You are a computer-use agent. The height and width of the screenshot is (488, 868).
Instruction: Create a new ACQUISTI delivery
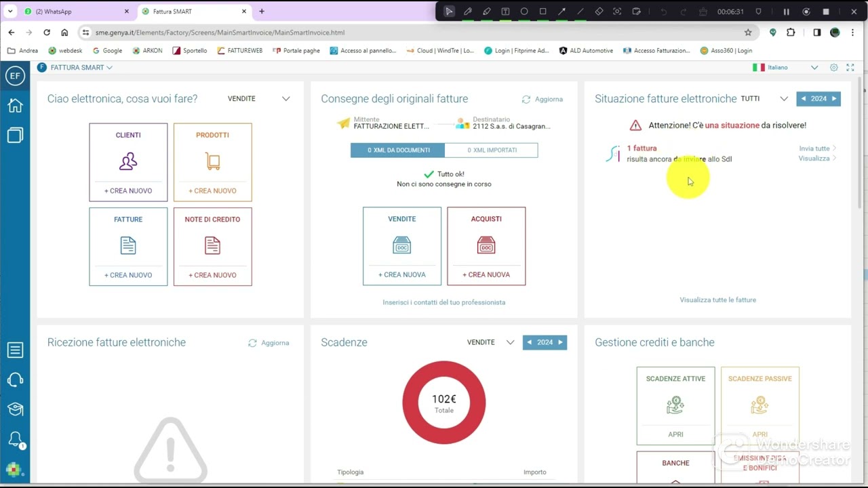pos(486,274)
